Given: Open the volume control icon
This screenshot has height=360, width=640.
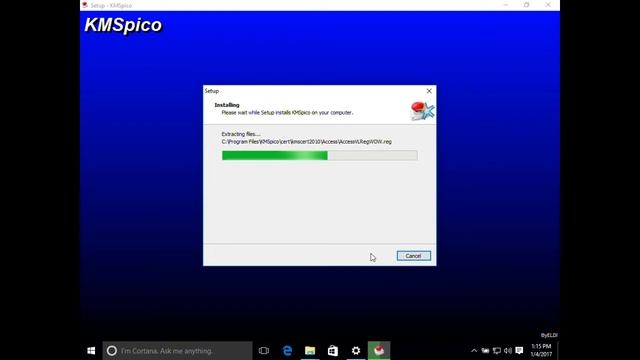Looking at the screenshot, I should (x=508, y=351).
